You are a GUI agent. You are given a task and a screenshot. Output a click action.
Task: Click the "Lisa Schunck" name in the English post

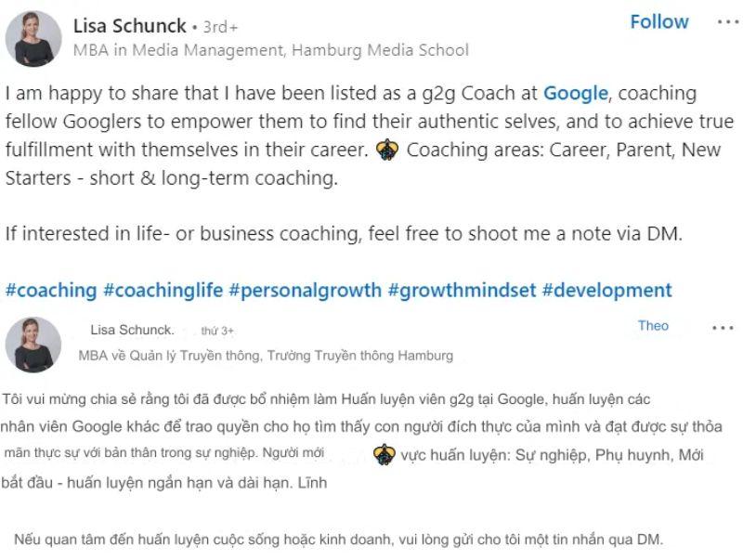[129, 26]
